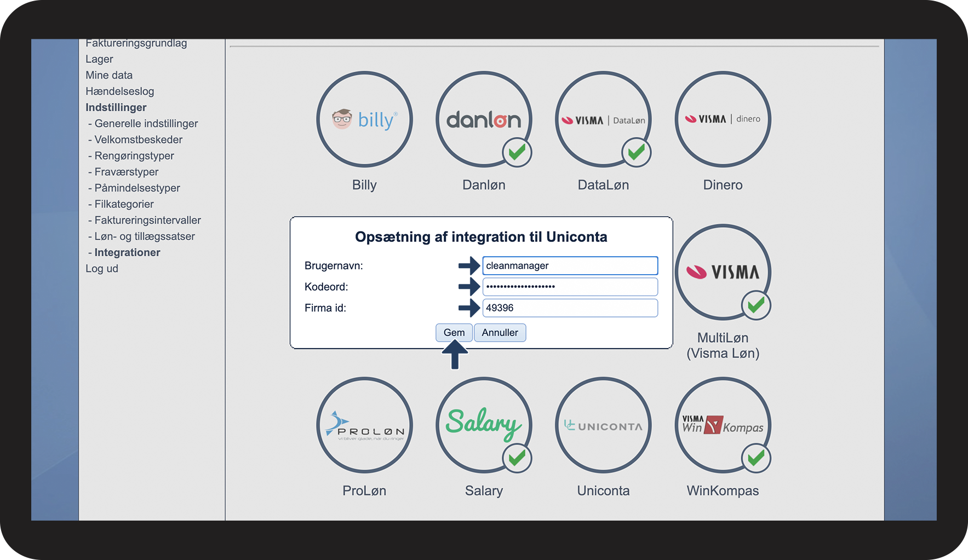Open the Rengøringstyper settings page
The height and width of the screenshot is (560, 968).
tap(134, 156)
